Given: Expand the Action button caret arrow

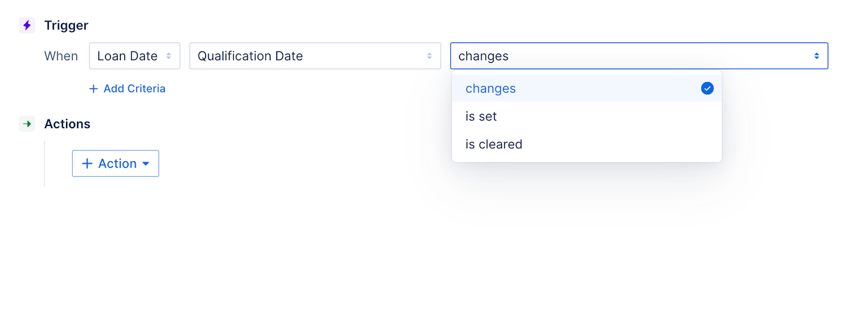Looking at the screenshot, I should 145,163.
